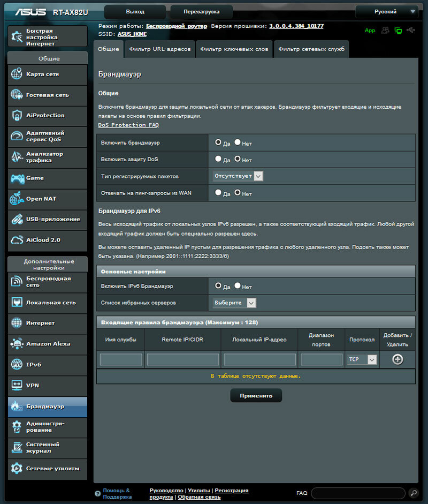Select Нет for Включить брандмауэр
This screenshot has height=504, width=428.
tap(238, 142)
